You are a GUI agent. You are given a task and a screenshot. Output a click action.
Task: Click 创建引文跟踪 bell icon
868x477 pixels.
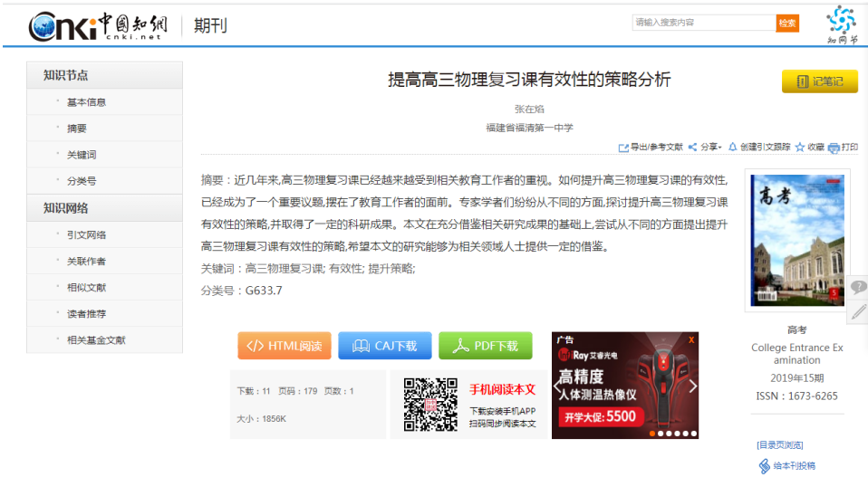[732, 147]
